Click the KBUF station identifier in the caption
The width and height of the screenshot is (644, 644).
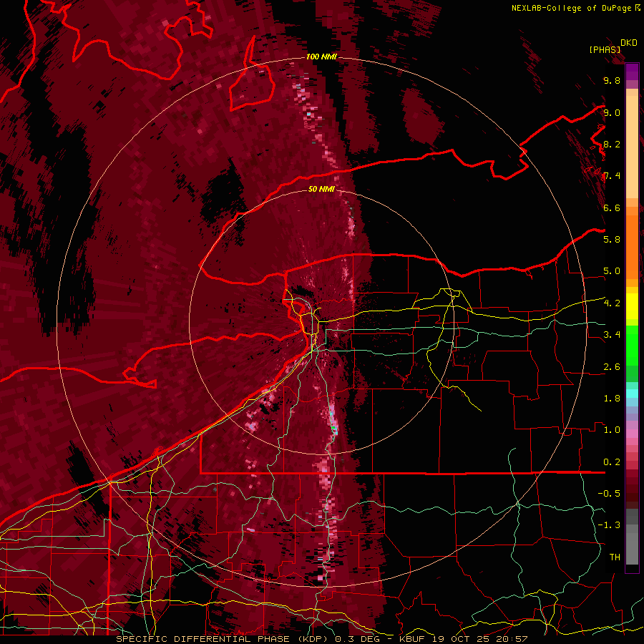(x=413, y=639)
